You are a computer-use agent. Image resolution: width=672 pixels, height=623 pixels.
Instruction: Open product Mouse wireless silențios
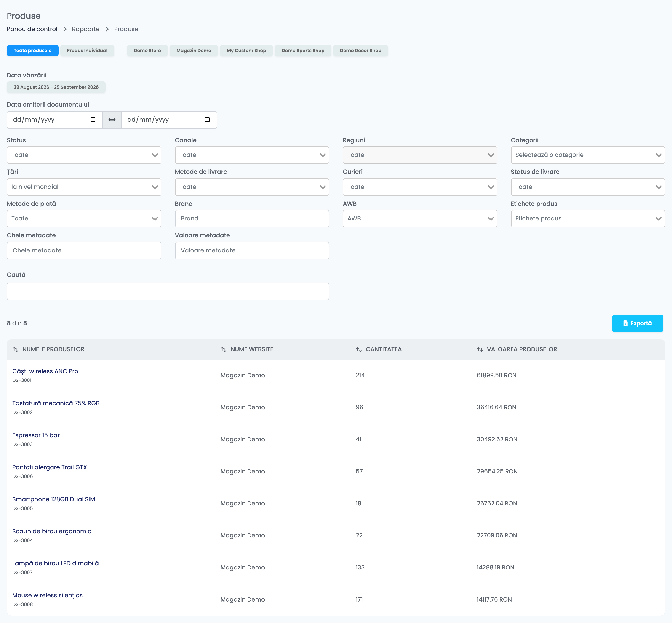click(x=48, y=595)
